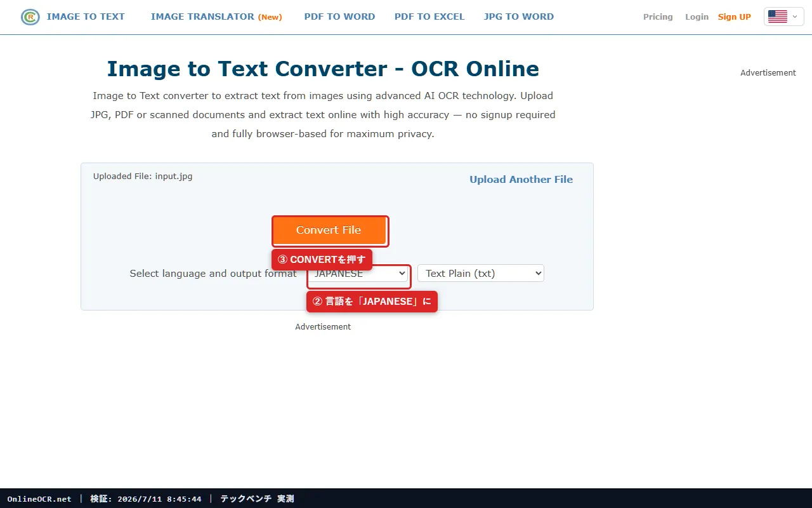Go to JPG TO WORD

518,17
